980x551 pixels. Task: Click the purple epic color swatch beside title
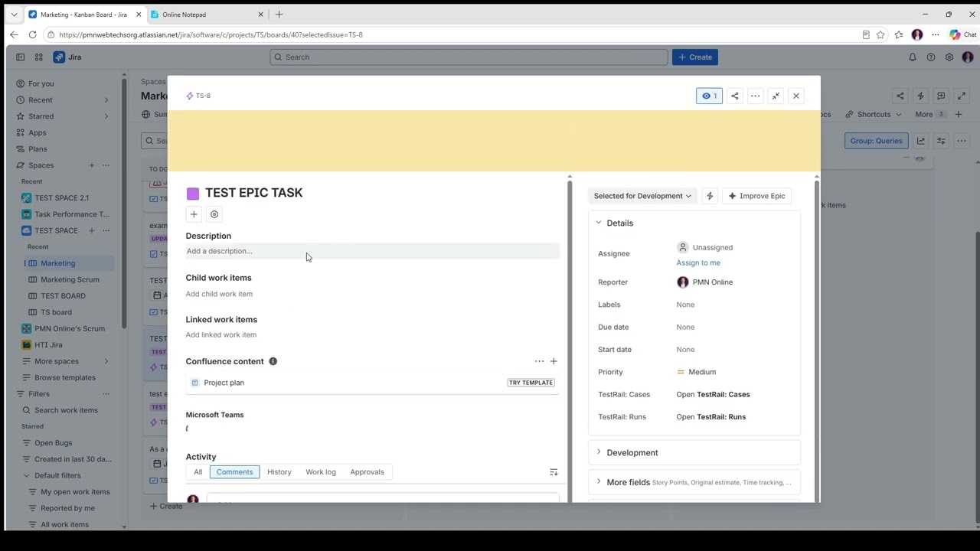pyautogui.click(x=193, y=194)
